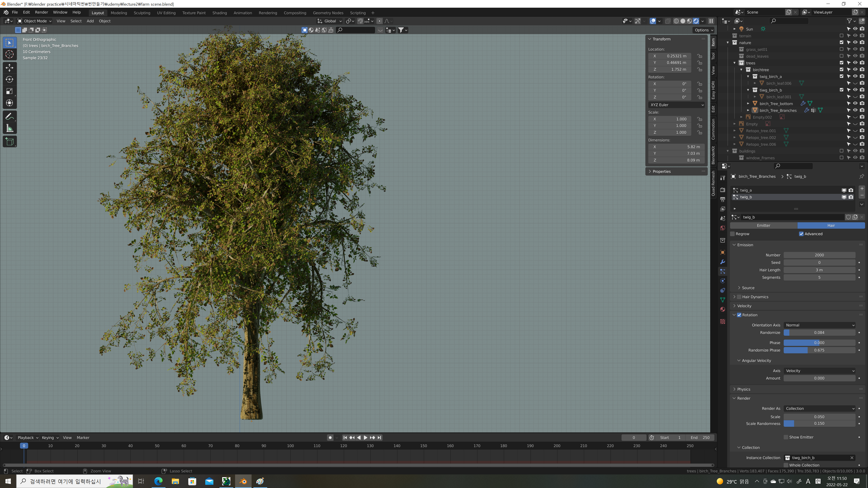
Task: Switch to the Shading workspace tab
Action: [x=219, y=13]
